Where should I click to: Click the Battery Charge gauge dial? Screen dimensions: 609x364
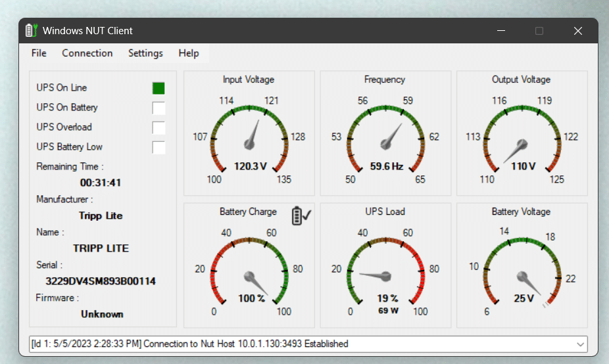[x=249, y=271]
